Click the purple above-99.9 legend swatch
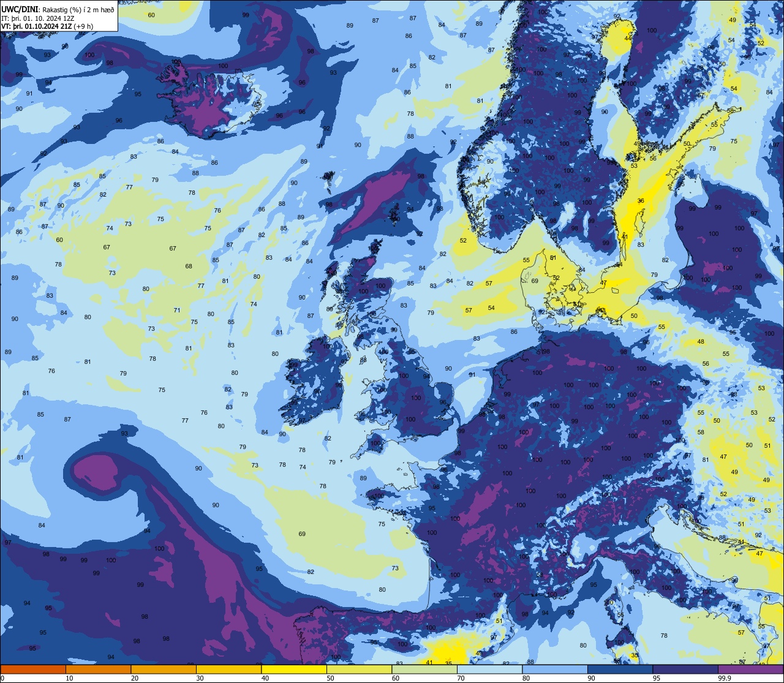Viewport: 784px width, 683px height. coord(751,669)
